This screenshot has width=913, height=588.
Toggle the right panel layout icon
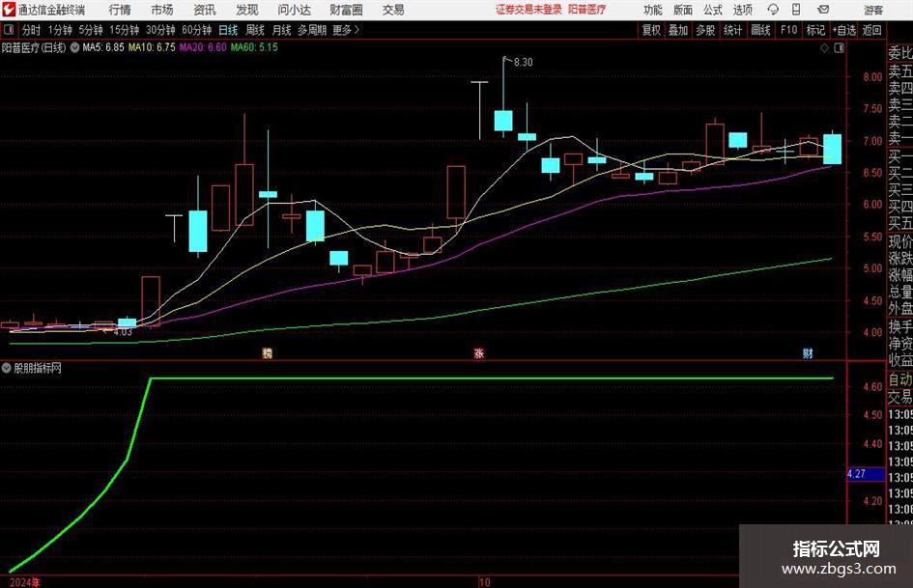point(839,48)
